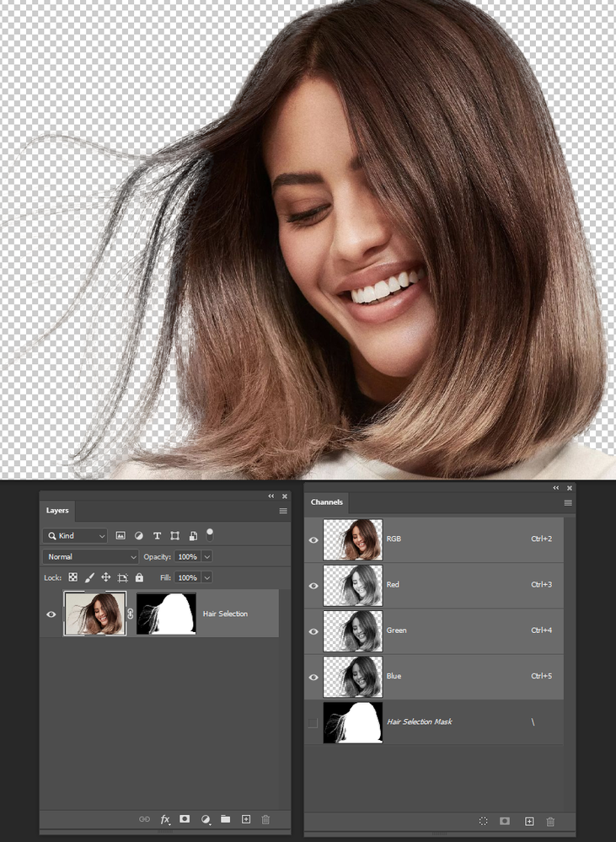Filter layers by type (T) icon
This screenshot has width=616, height=842.
(x=157, y=536)
